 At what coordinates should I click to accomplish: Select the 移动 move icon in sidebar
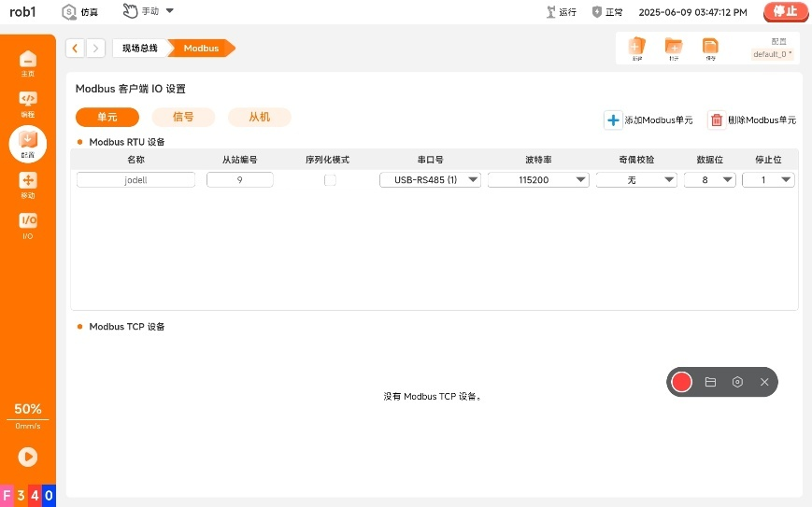point(28,184)
